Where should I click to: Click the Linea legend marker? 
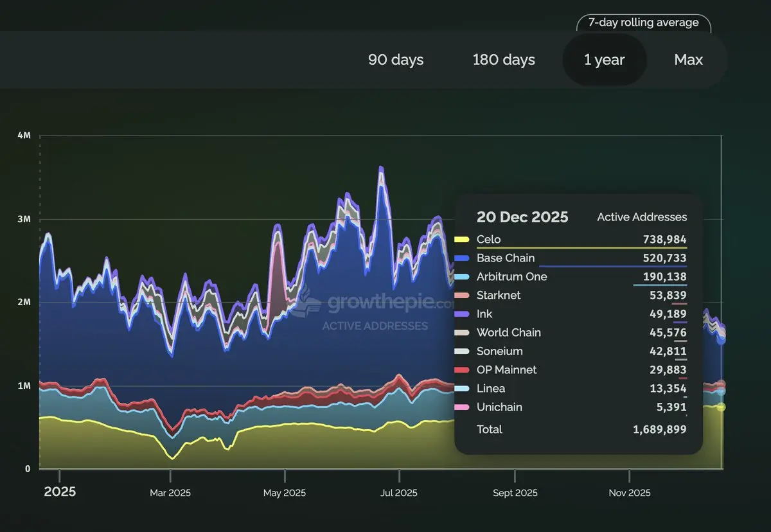[x=461, y=389]
